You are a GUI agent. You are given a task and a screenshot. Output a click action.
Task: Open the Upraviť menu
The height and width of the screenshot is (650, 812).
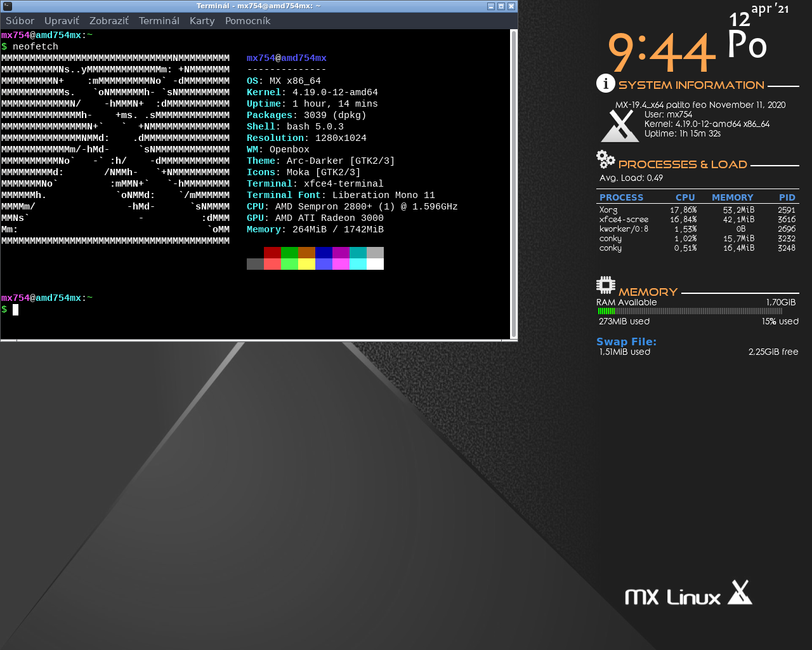click(x=62, y=21)
